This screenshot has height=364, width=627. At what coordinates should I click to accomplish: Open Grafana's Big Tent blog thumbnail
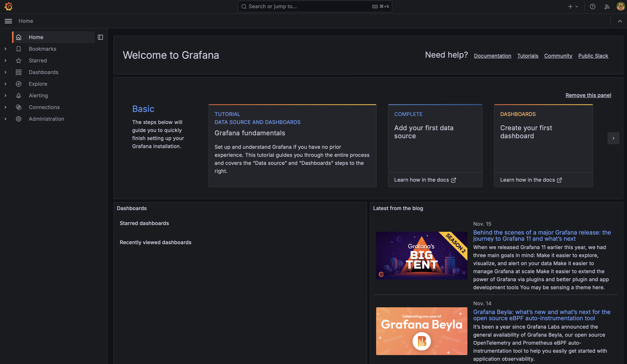coord(421,256)
